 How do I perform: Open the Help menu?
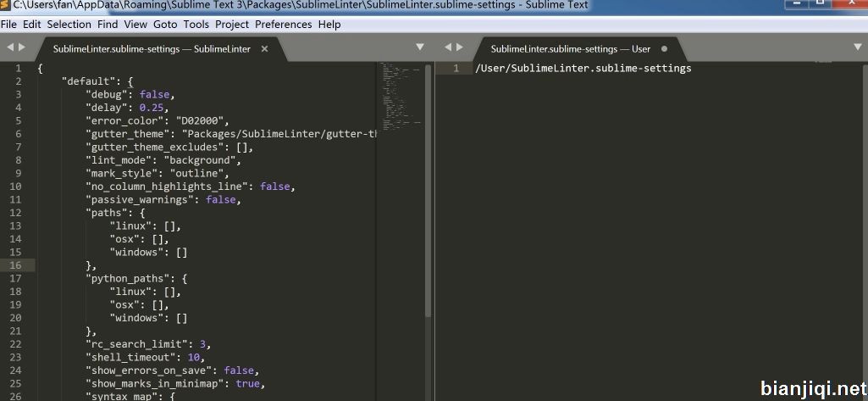click(x=329, y=25)
